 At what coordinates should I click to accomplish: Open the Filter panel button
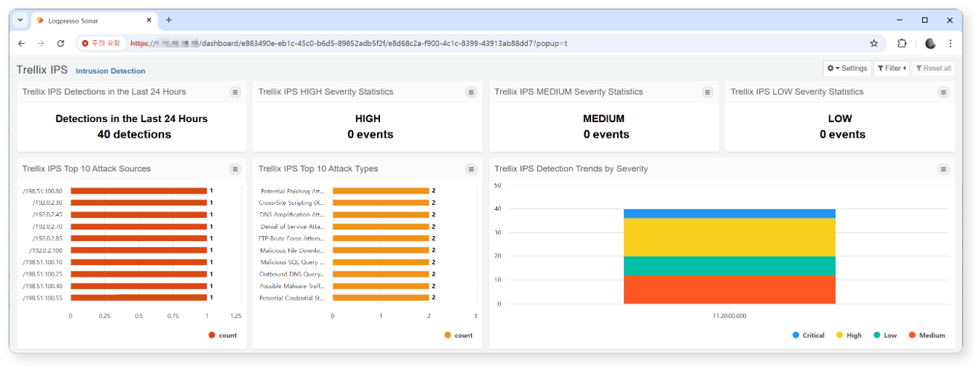coord(892,68)
